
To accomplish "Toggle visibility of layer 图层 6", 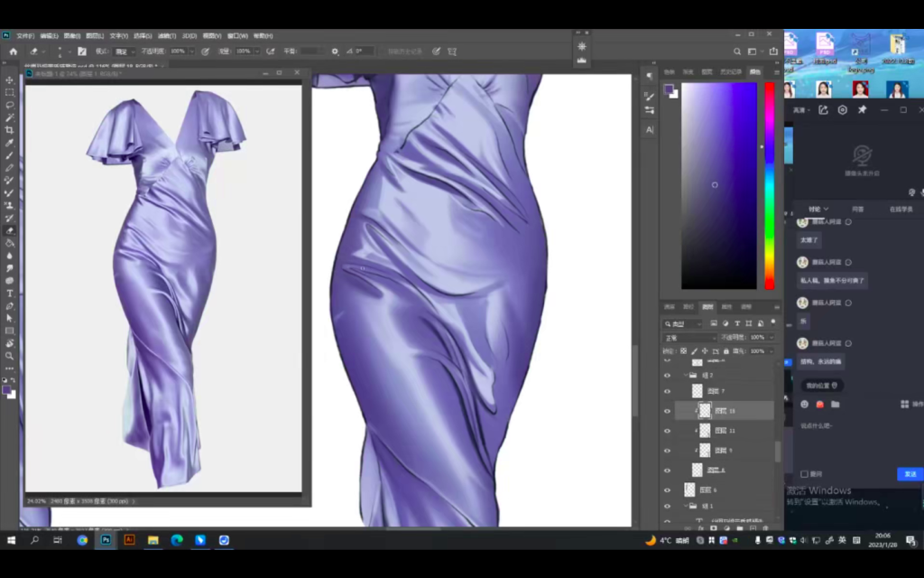I will tap(668, 489).
